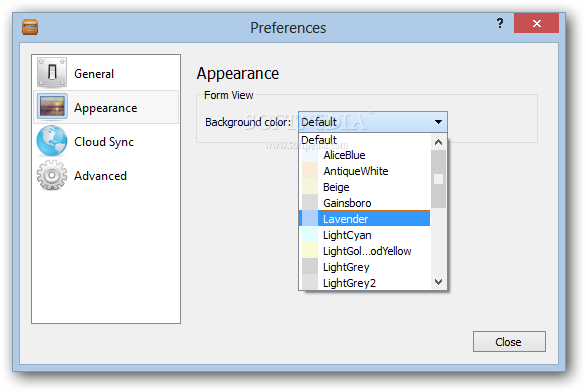The width and height of the screenshot is (586, 392).
Task: Open the General preferences section
Action: click(106, 73)
